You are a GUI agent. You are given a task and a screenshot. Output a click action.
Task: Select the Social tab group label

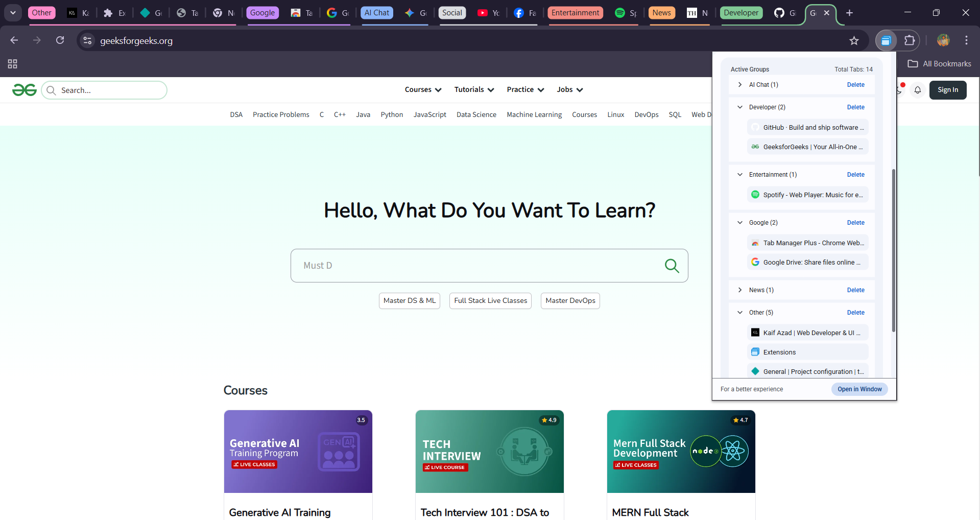(451, 12)
